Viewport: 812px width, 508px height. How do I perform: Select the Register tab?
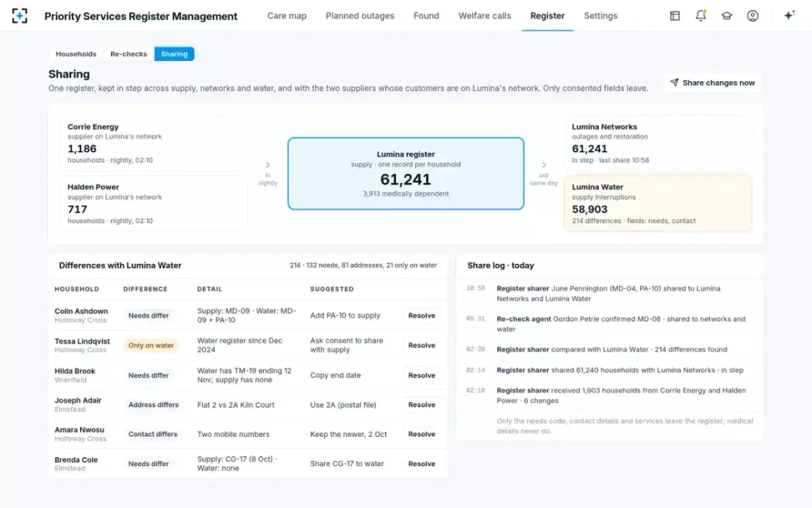pyautogui.click(x=547, y=16)
